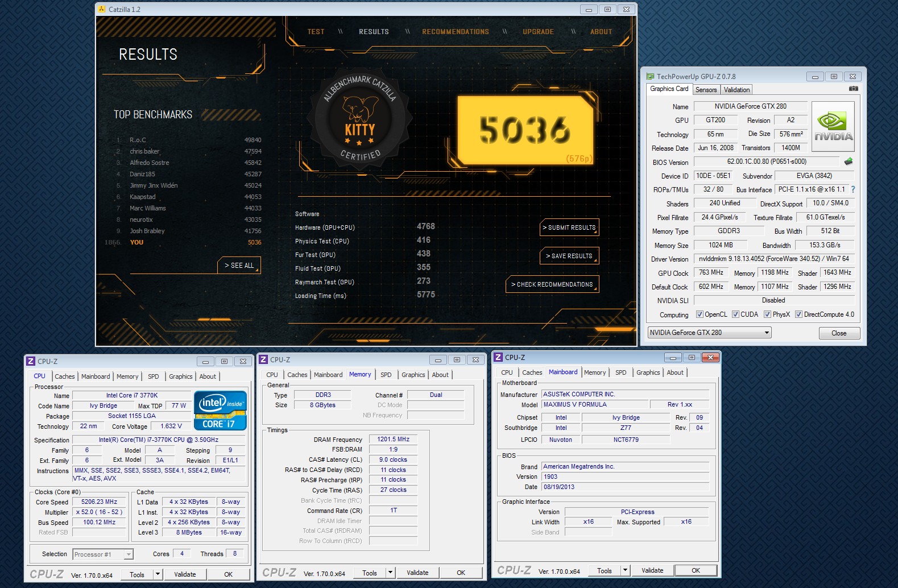Click the R.o.C top benchmark entry
Image resolution: width=898 pixels, height=588 pixels.
[x=188, y=140]
